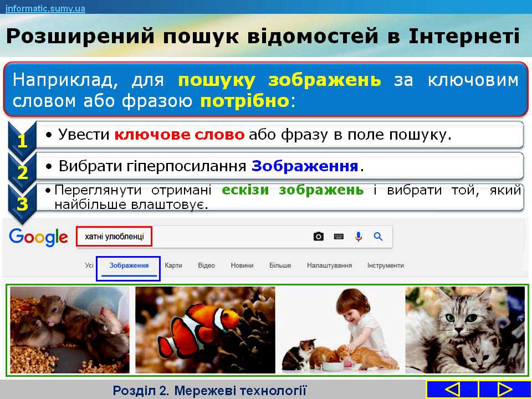Click the number 3 step arrow badge
The image size is (532, 399).
22,203
